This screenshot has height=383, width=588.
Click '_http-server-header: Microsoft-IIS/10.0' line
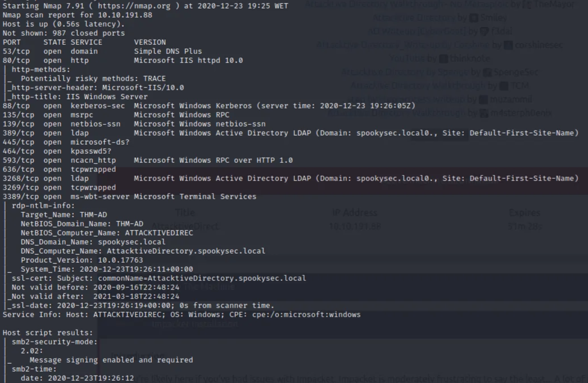click(96, 87)
